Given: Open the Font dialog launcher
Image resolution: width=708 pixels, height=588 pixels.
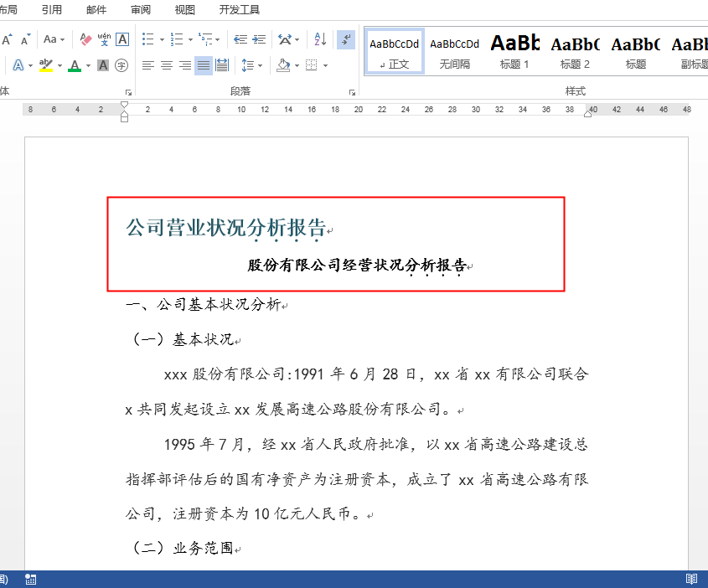Looking at the screenshot, I should click(x=129, y=92).
